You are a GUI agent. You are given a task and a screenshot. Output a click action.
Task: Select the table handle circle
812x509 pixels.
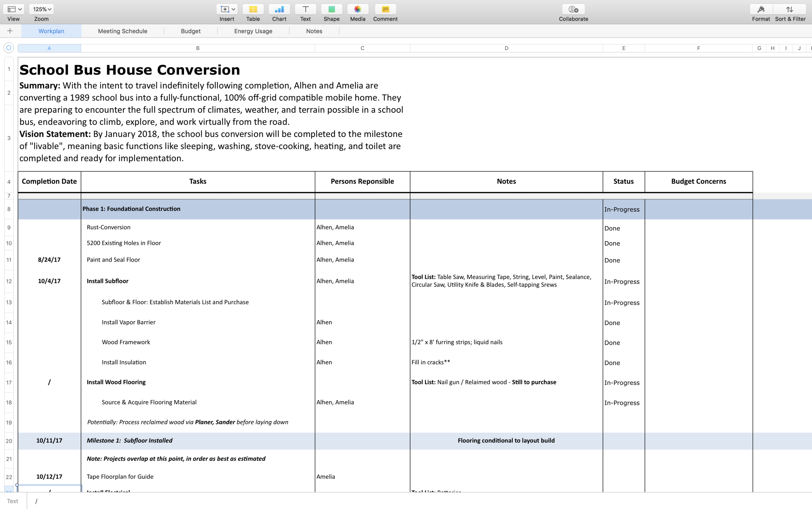(9, 48)
